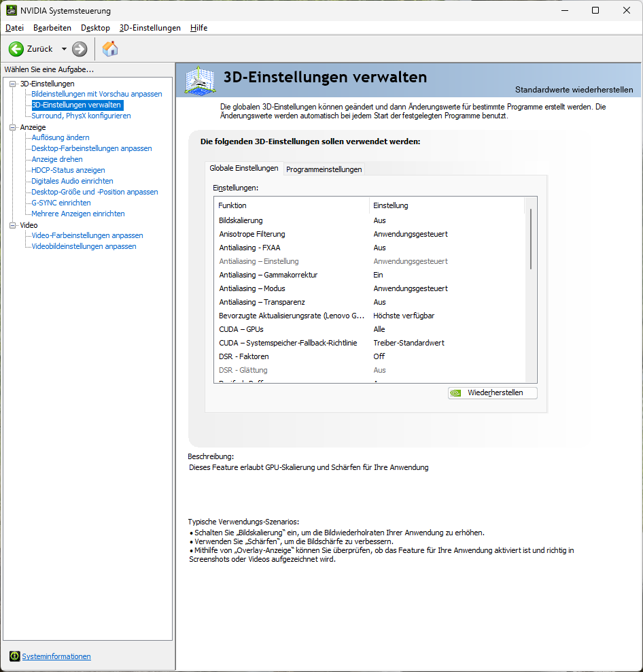Open Desktop-Größe und -Position anpassen

(94, 192)
